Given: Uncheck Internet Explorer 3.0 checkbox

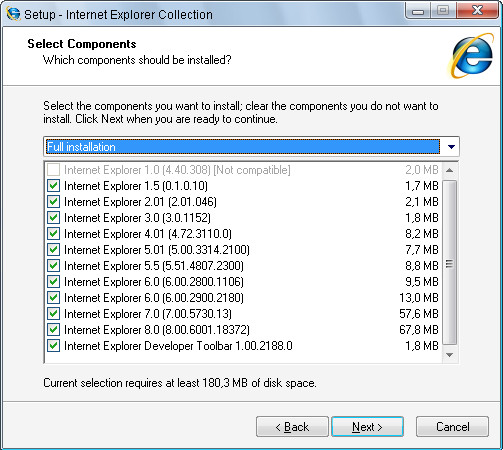Looking at the screenshot, I should pyautogui.click(x=53, y=218).
